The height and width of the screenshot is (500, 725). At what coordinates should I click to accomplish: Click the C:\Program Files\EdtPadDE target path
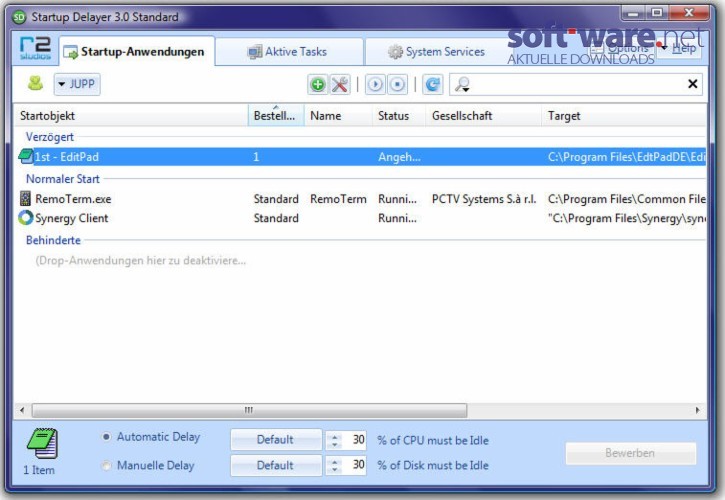click(x=627, y=157)
